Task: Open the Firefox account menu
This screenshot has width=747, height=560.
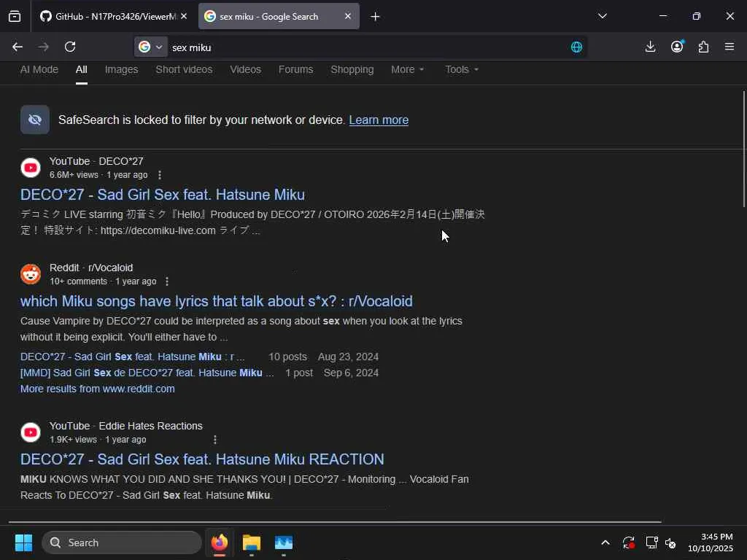Action: click(677, 46)
